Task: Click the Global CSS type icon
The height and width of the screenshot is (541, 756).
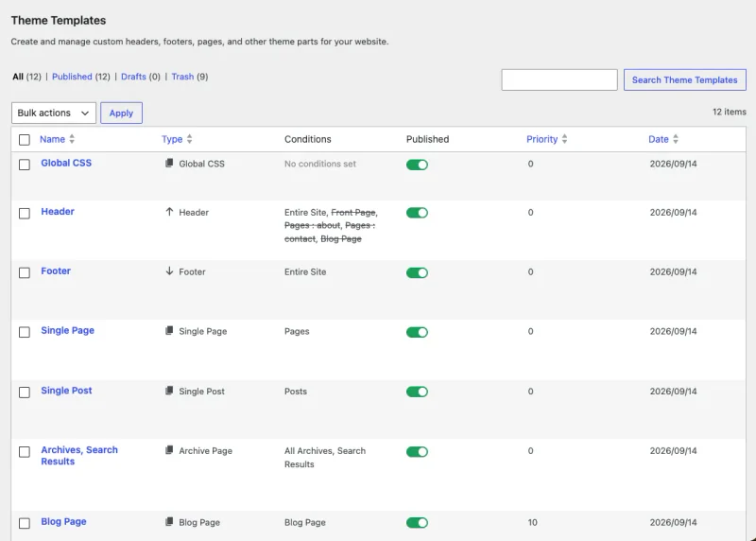Action: pyautogui.click(x=169, y=163)
